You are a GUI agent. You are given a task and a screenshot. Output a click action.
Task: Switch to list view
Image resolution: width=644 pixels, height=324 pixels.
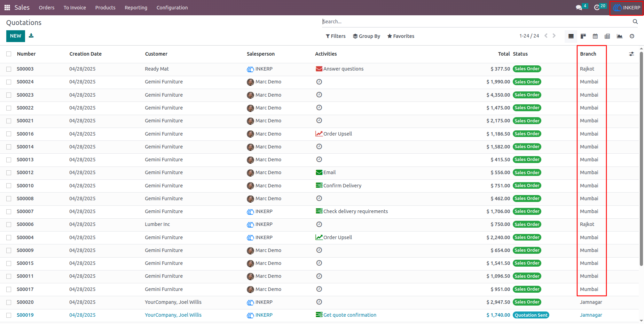pyautogui.click(x=571, y=36)
